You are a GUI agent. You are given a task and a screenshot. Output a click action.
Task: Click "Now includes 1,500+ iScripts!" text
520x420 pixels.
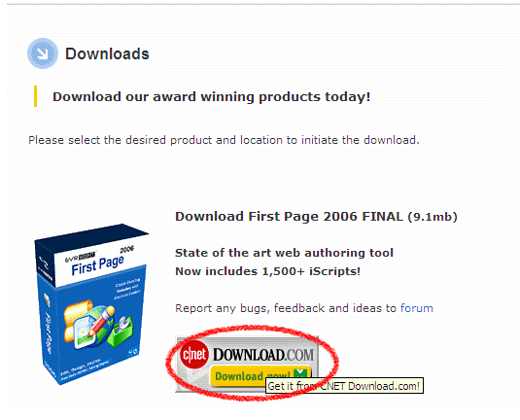267,271
